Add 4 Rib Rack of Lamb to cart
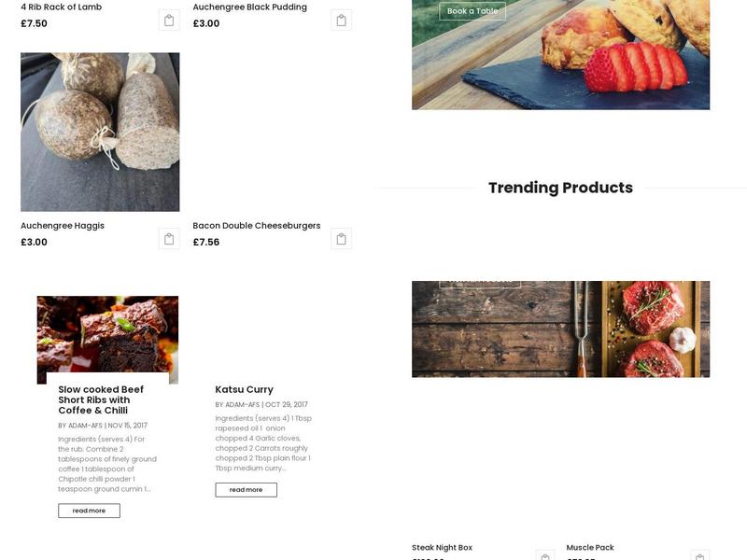 click(169, 21)
